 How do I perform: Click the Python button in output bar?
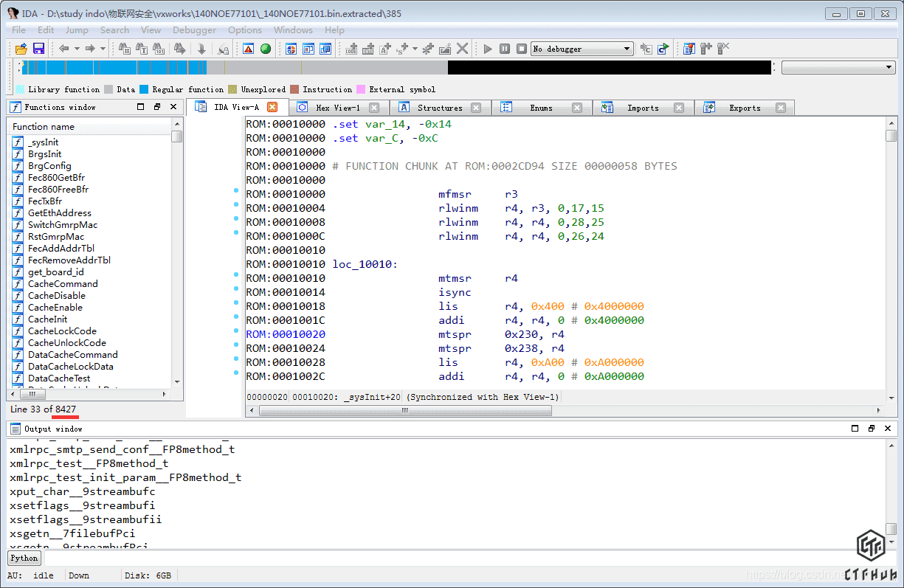[24, 558]
